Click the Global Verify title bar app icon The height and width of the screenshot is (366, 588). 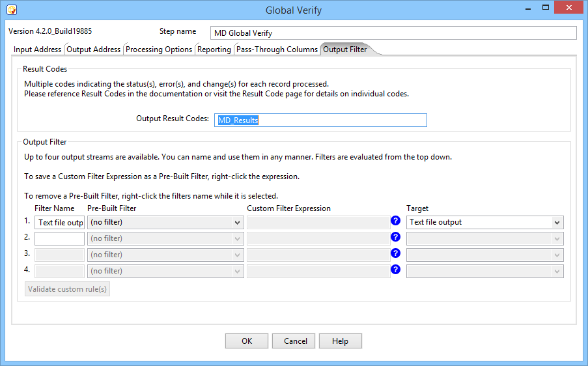(11, 10)
